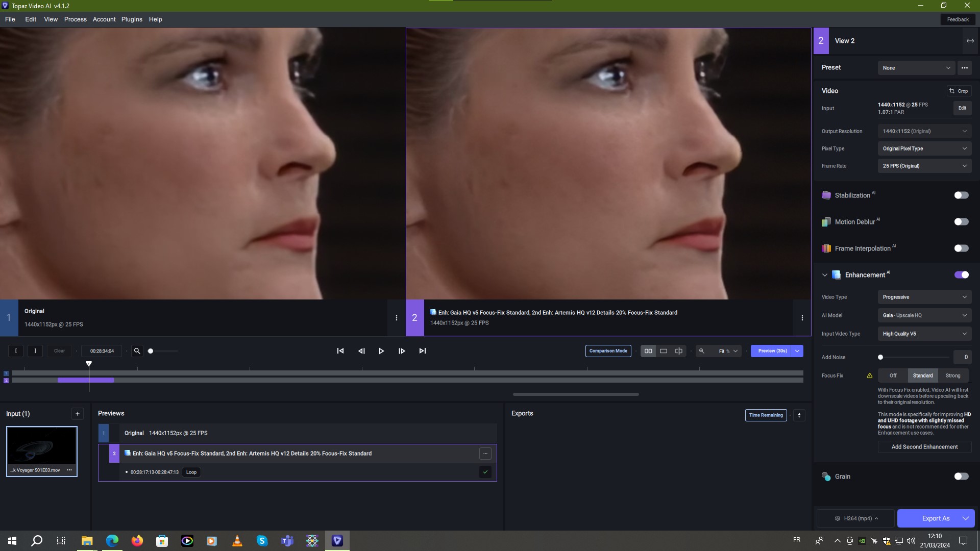
Task: Disable the Enhancement toggle
Action: 961,275
